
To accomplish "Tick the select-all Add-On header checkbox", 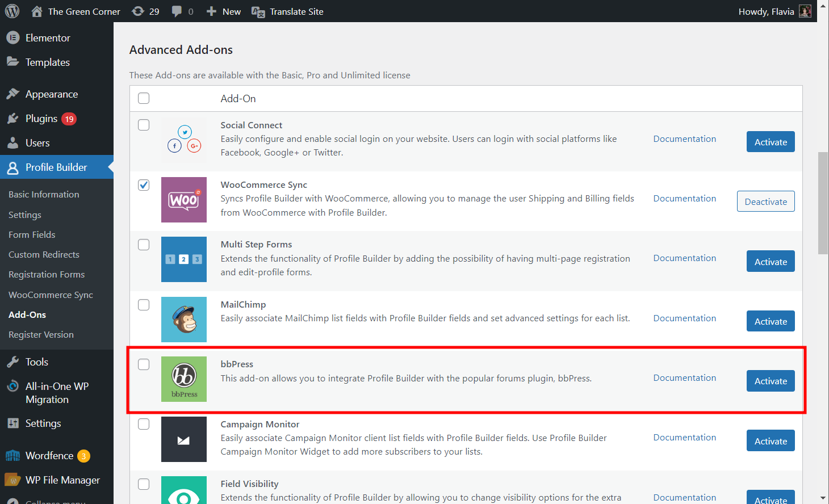I will point(144,98).
